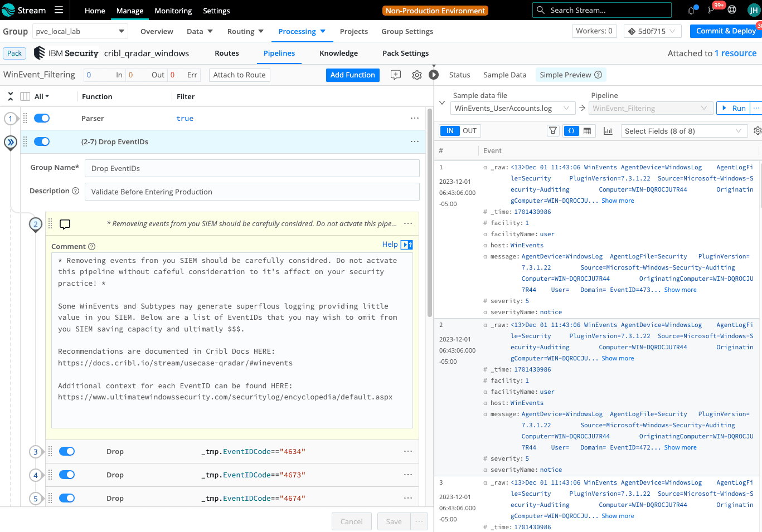Expand the Select Fields dropdown
Screen dimensions: 762x532
click(684, 131)
